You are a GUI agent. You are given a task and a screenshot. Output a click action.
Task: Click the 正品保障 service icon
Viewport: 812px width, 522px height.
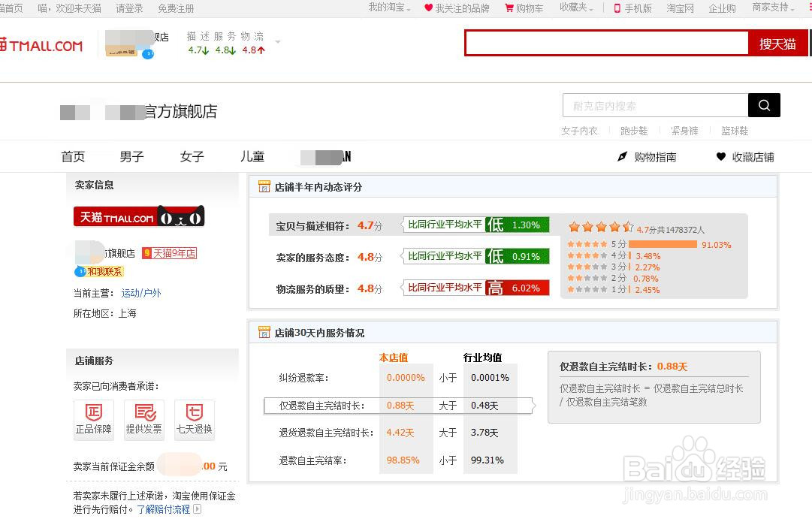(93, 419)
